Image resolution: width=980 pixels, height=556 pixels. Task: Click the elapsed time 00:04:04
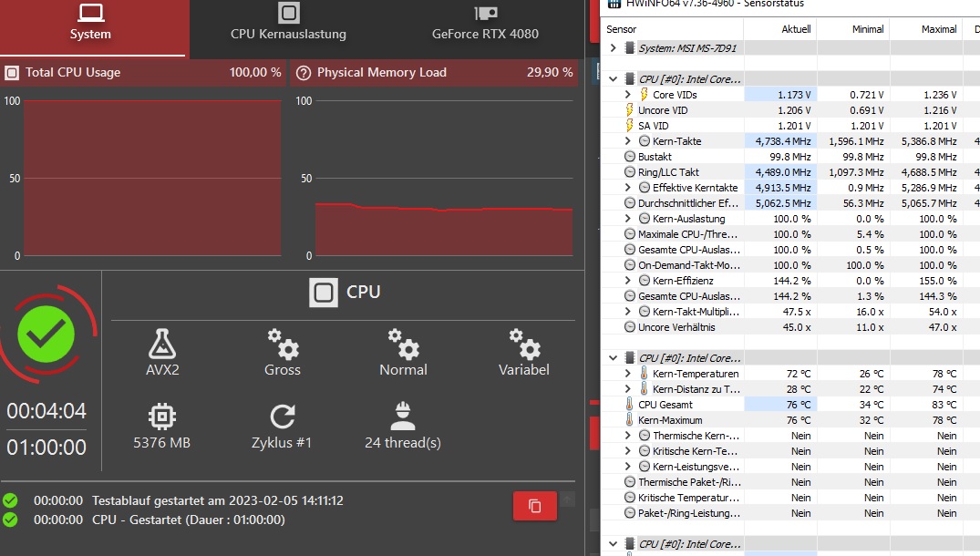click(46, 411)
